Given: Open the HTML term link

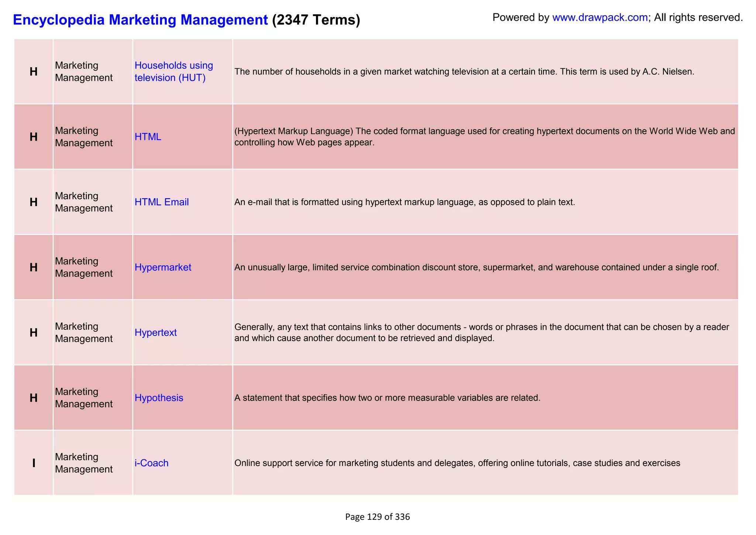Looking at the screenshot, I should [148, 137].
